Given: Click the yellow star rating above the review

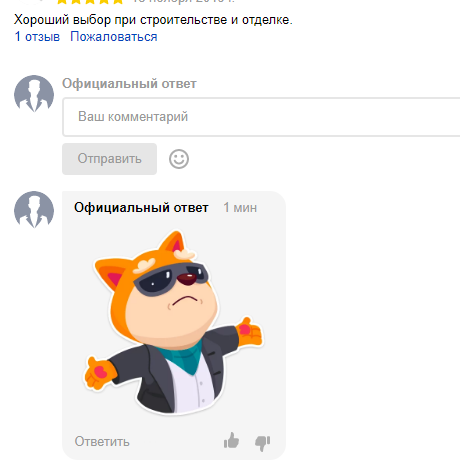Looking at the screenshot, I should point(90,1).
